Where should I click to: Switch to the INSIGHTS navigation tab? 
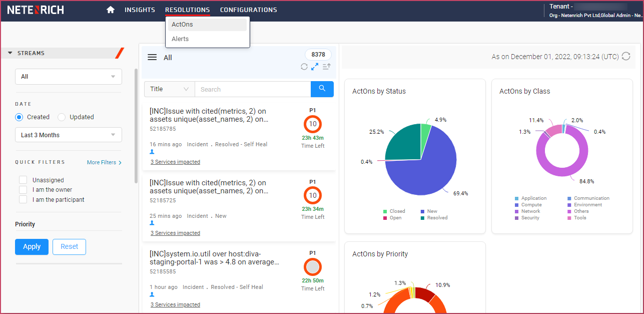click(140, 10)
